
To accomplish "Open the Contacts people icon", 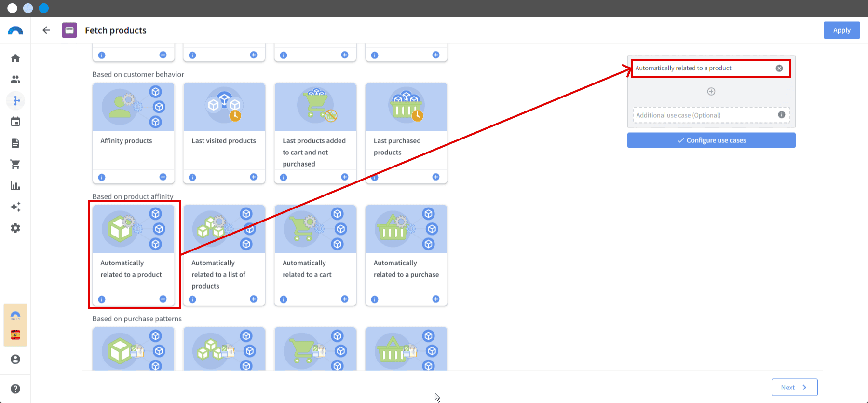I will (15, 79).
